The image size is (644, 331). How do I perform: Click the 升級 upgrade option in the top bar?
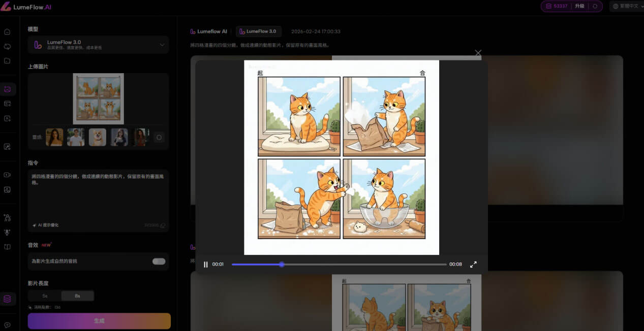pyautogui.click(x=579, y=6)
